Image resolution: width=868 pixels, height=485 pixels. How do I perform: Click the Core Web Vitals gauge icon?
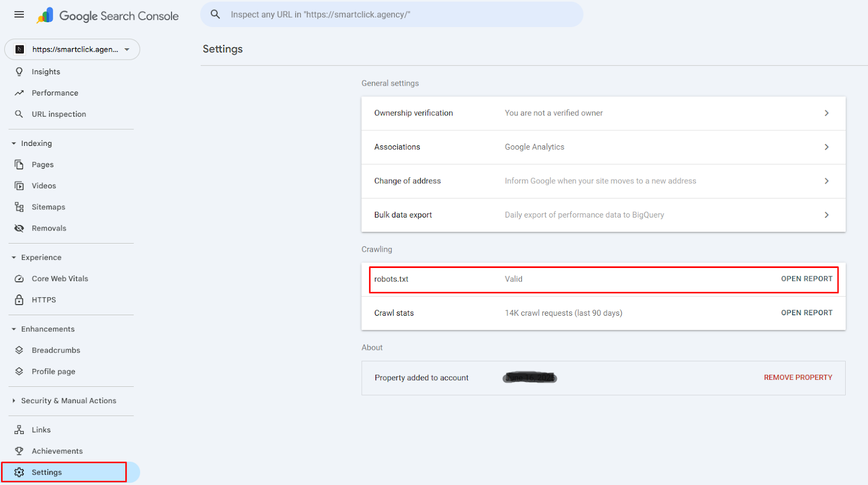tap(19, 278)
